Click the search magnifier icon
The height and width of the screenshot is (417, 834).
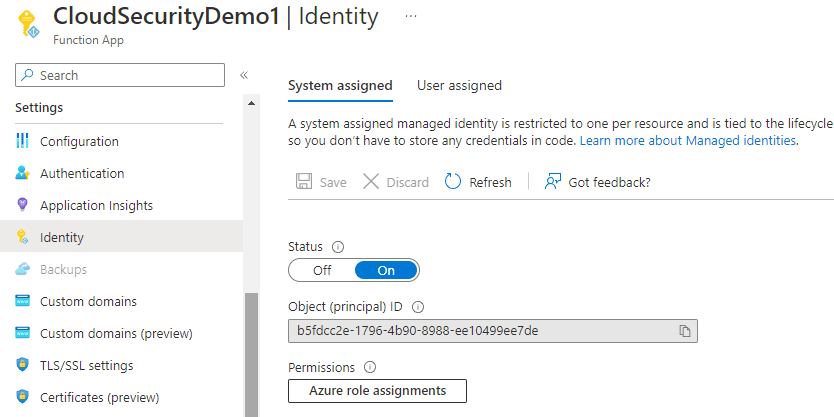point(28,75)
